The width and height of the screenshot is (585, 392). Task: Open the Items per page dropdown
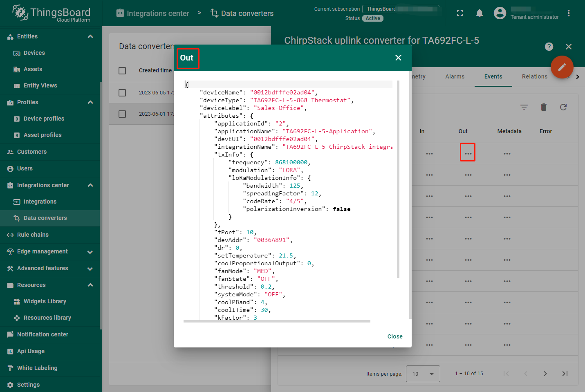coord(423,374)
